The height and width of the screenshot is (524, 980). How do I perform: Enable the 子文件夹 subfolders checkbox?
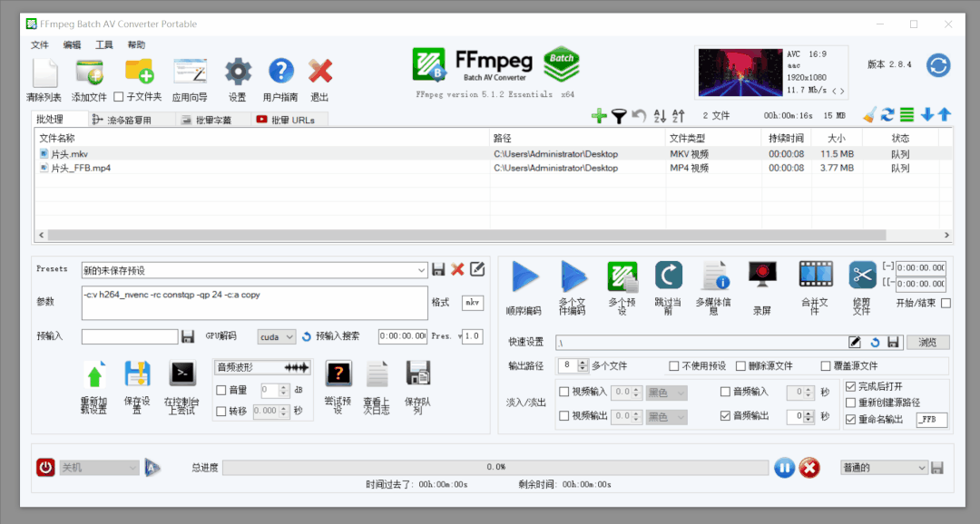[119, 97]
